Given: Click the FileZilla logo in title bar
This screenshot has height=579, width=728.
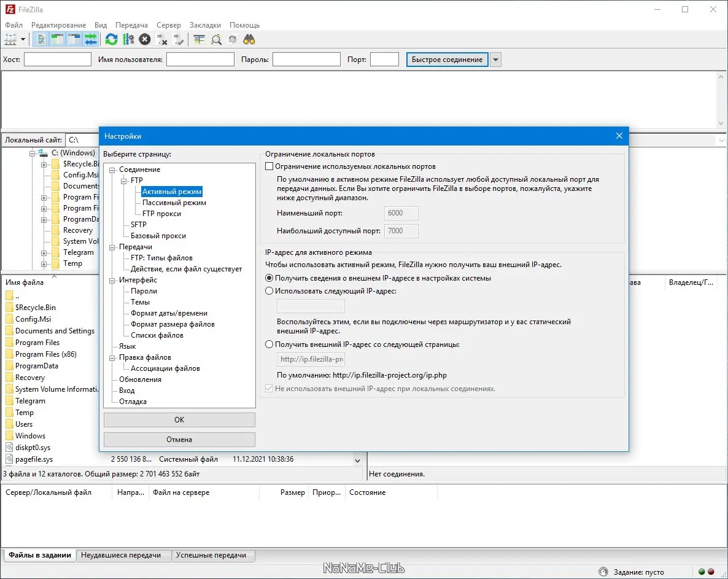Looking at the screenshot, I should coord(10,9).
